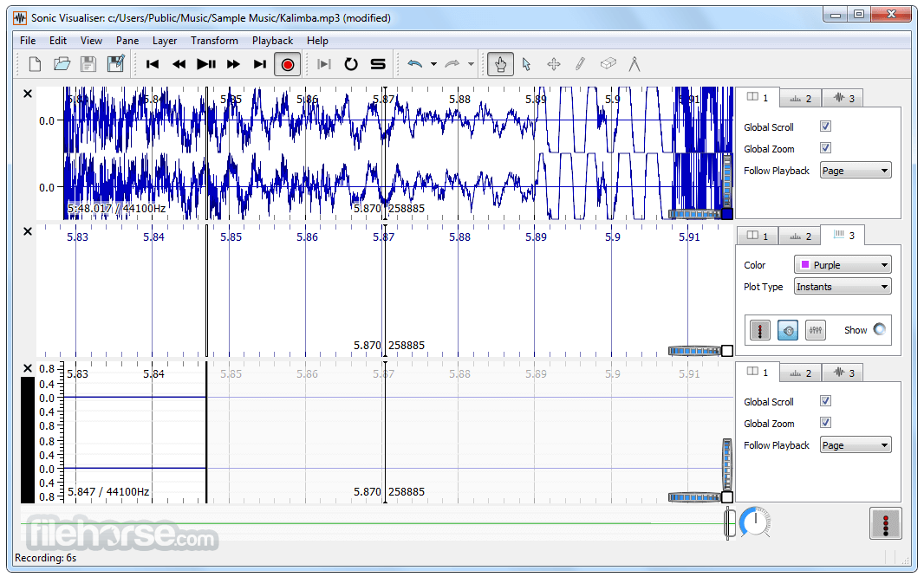Open the Pane menu
The image size is (924, 577).
(127, 41)
